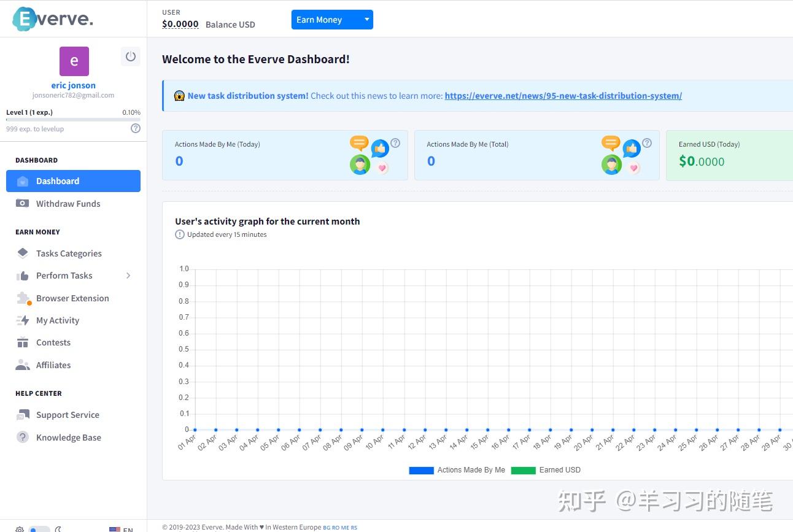This screenshot has height=532, width=793.
Task: Toggle the Withdraw Funds sidebar entry
Action: 68,203
